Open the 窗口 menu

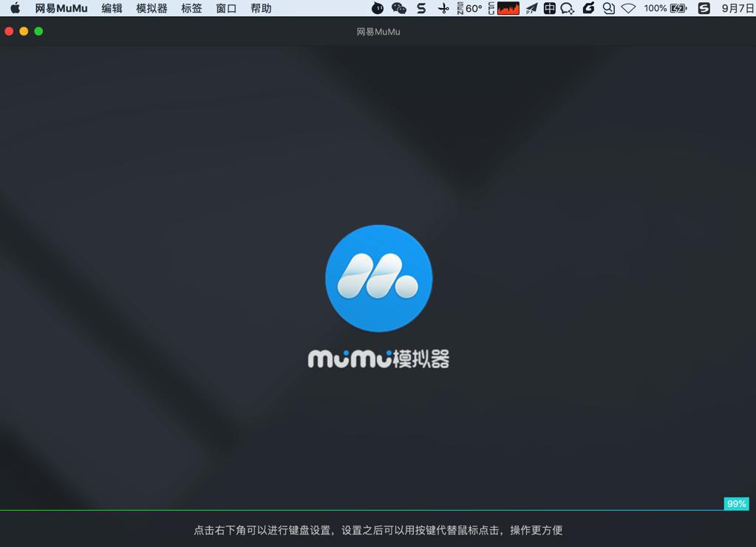[x=226, y=8]
